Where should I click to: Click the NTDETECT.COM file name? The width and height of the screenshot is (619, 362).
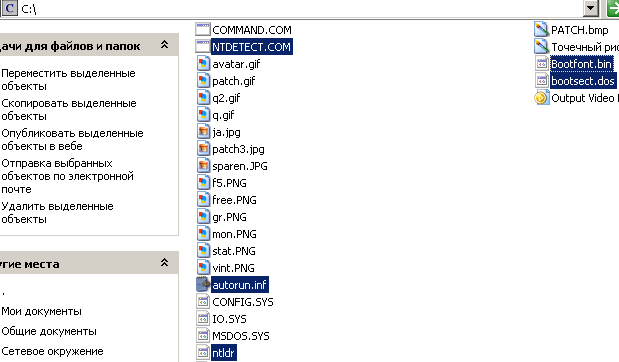251,47
